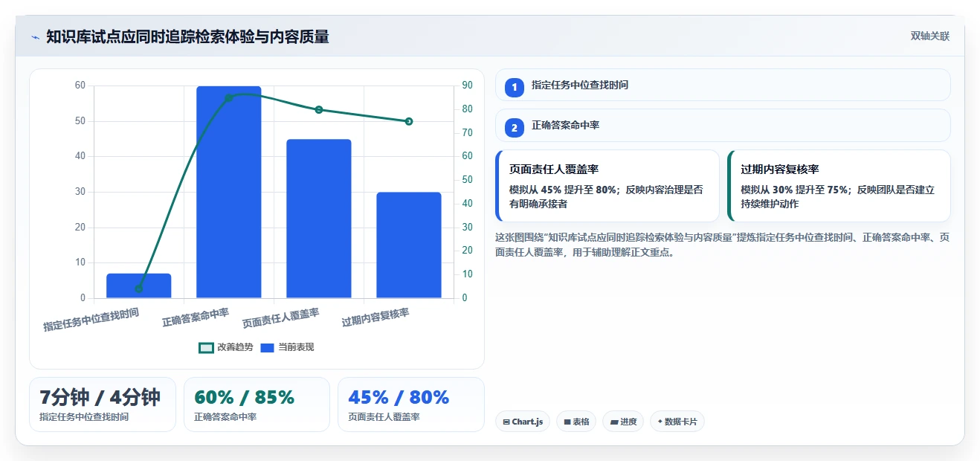Click the 60% / 85% stat card
The image size is (980, 461).
[x=257, y=404]
